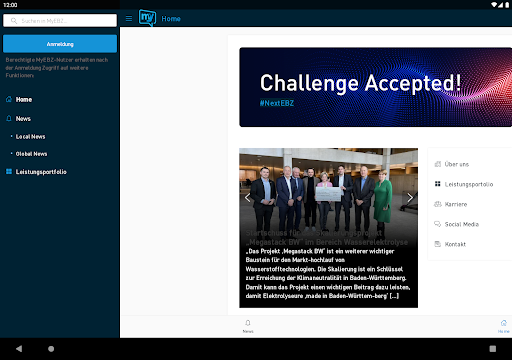
Task: Click the Home house icon in sidebar
Action: [x=9, y=99]
